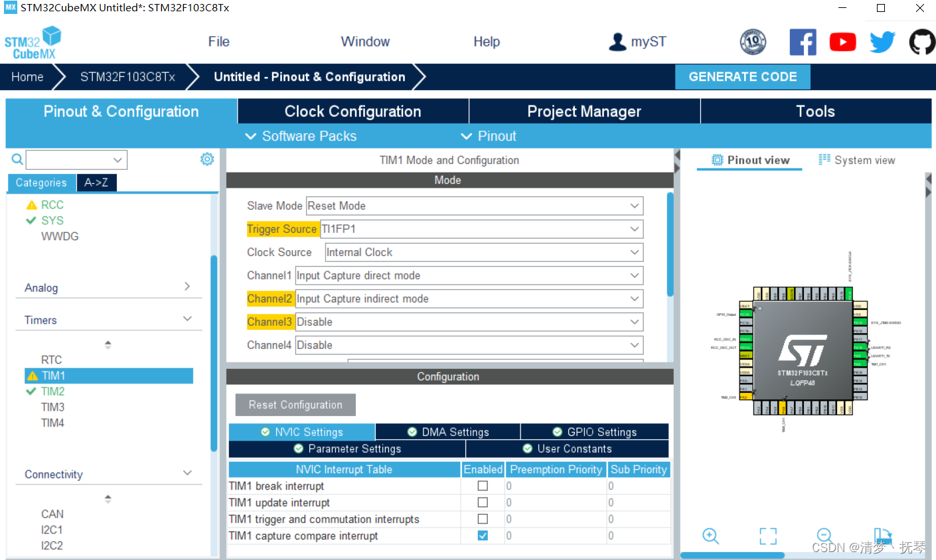
Task: Click the RCC warning triangle icon
Action: pos(31,205)
